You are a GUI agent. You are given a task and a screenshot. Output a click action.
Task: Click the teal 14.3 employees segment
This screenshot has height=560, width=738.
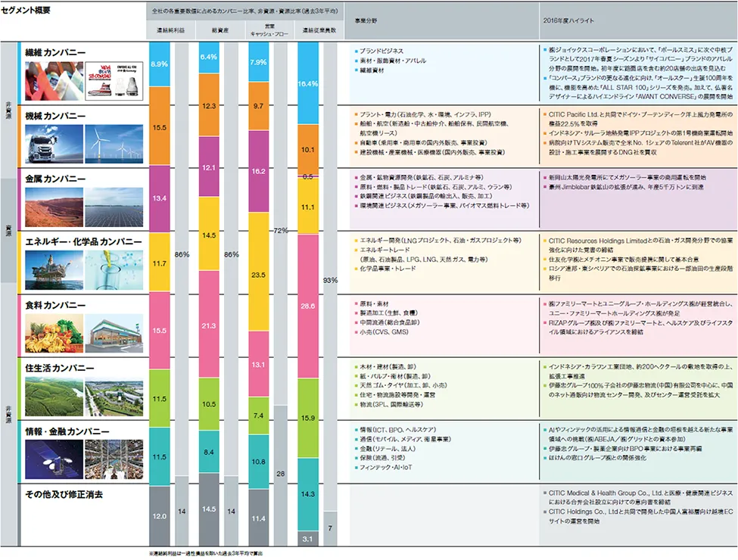pos(308,494)
